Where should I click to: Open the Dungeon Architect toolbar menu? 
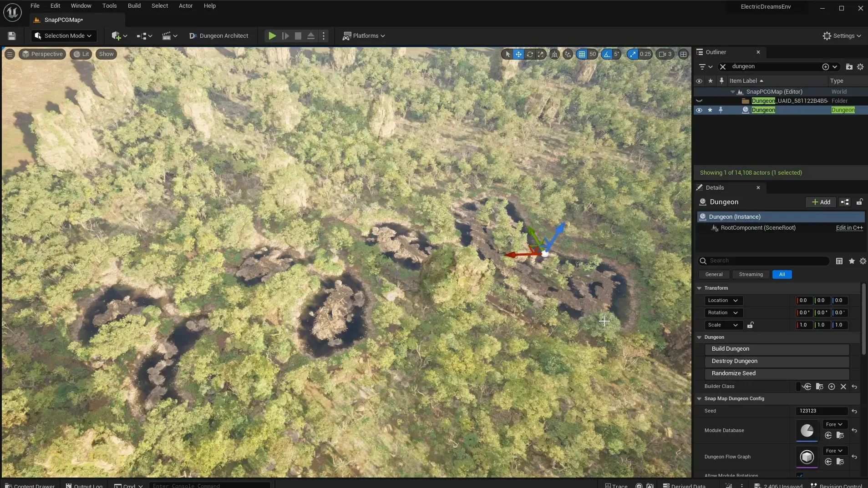pos(219,36)
